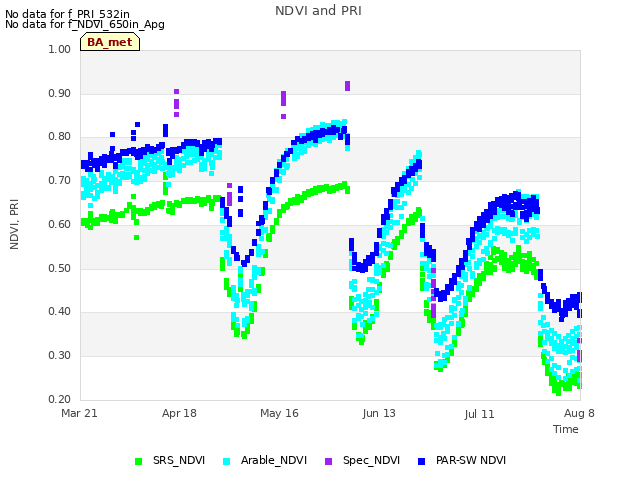Viewport: 640px width, 480px height.
Task: Click the chart title NDVI and PRI
Action: [318, 11]
